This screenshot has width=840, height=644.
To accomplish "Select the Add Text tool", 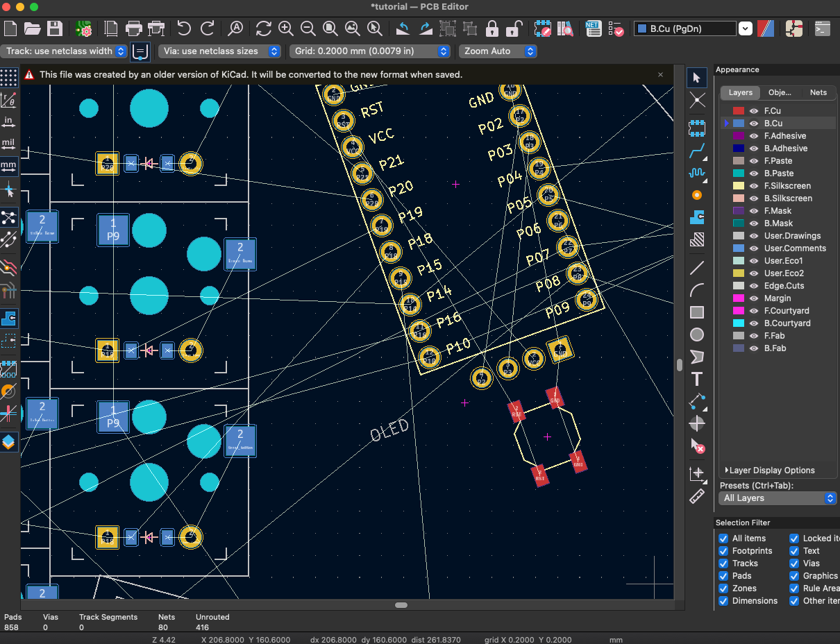I will [697, 379].
